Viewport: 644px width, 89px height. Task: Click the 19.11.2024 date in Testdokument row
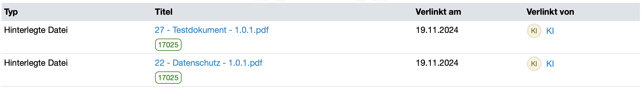(437, 30)
